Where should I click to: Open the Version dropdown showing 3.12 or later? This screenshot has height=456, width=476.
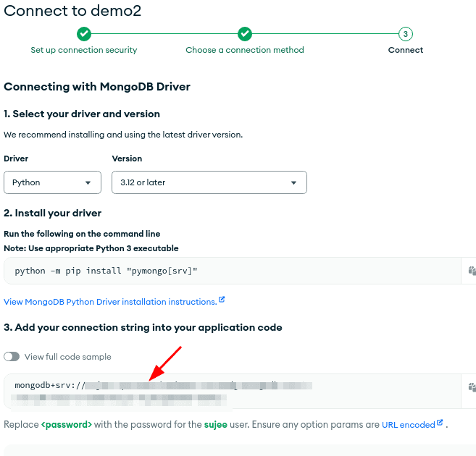coord(209,182)
